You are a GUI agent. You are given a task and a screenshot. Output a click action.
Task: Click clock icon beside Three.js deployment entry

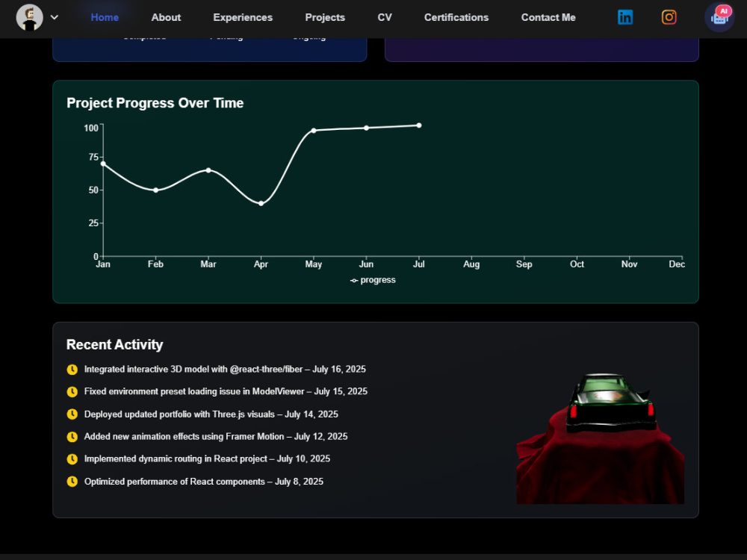(x=72, y=414)
